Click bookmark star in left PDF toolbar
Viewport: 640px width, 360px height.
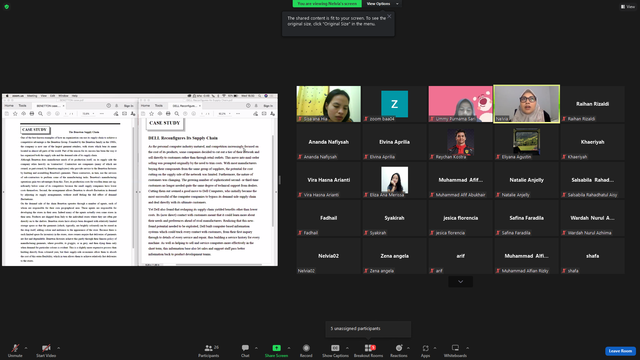[x=15, y=113]
